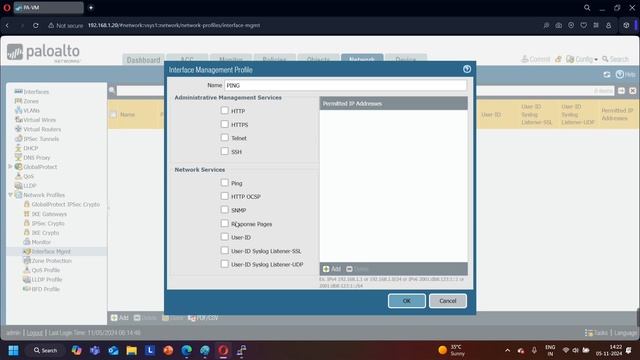640x360 pixels.
Task: Open the Config dropdown menu
Action: pyautogui.click(x=582, y=59)
